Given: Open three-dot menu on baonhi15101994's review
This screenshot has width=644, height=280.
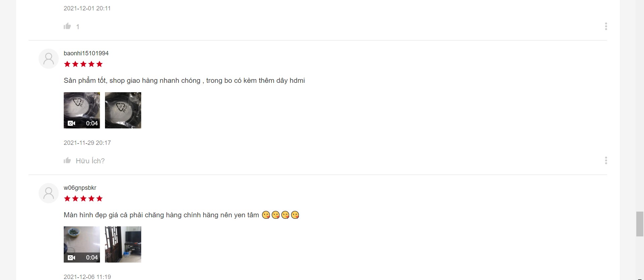Looking at the screenshot, I should point(606,161).
